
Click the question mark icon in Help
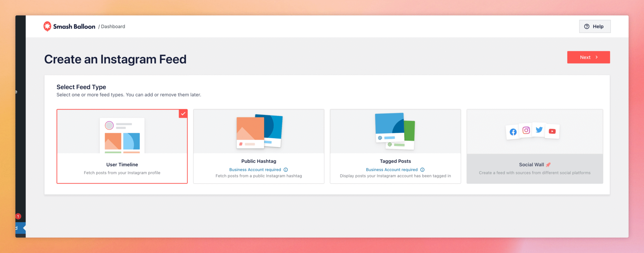click(587, 26)
